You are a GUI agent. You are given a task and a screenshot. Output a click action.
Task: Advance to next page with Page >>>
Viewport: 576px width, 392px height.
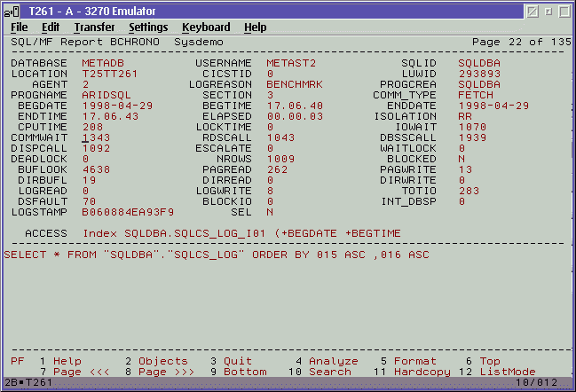(163, 372)
